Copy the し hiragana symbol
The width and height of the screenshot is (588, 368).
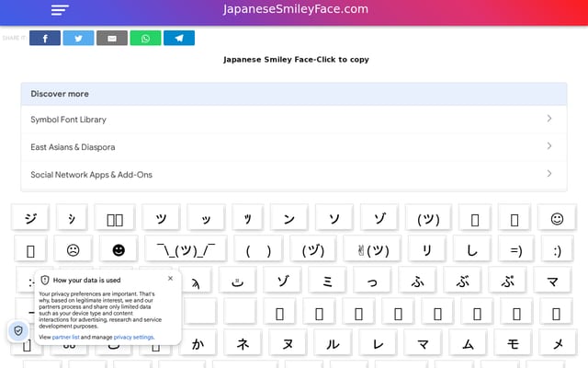[x=471, y=249]
